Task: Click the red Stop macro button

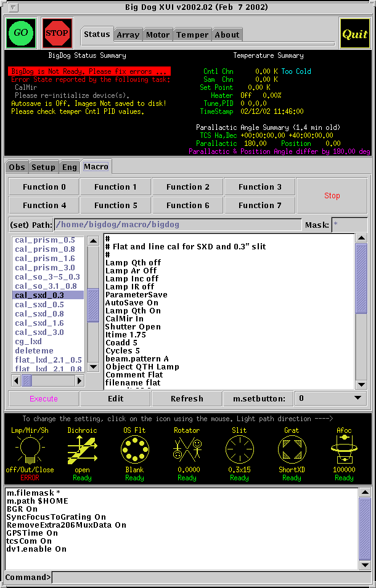Action: pos(332,196)
